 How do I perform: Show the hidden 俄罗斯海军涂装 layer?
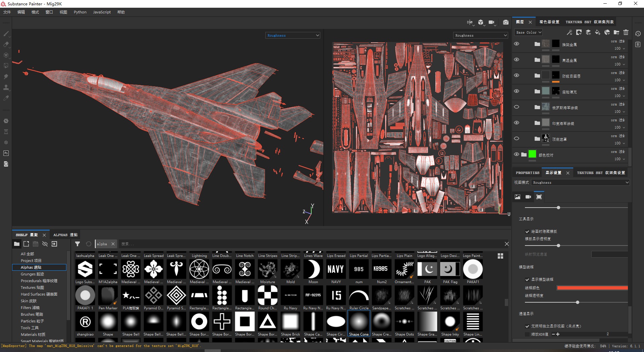tap(517, 107)
